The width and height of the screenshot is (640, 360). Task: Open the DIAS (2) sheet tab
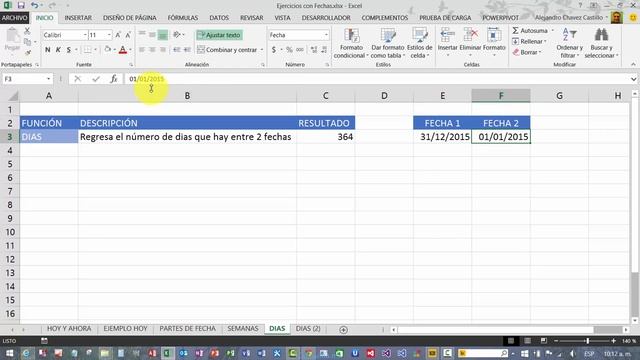[308, 329]
